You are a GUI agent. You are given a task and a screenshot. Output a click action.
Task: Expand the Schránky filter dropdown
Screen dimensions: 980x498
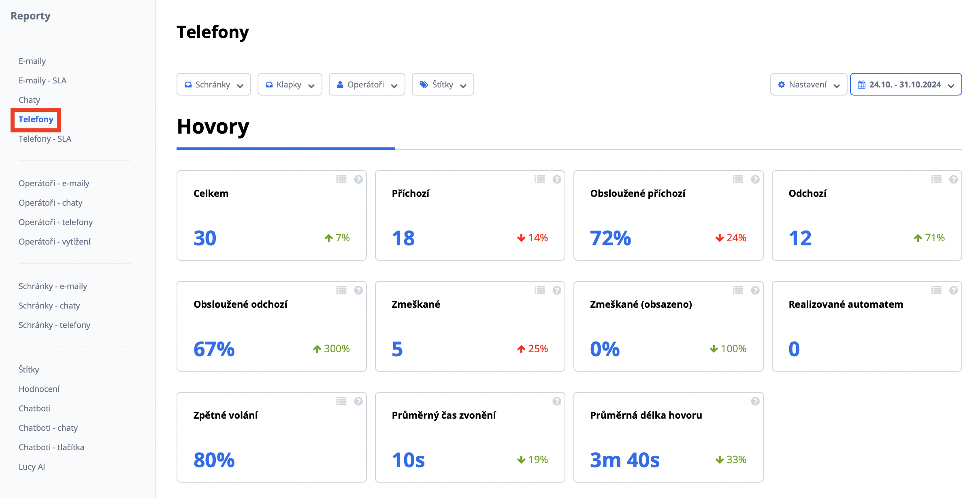point(214,85)
